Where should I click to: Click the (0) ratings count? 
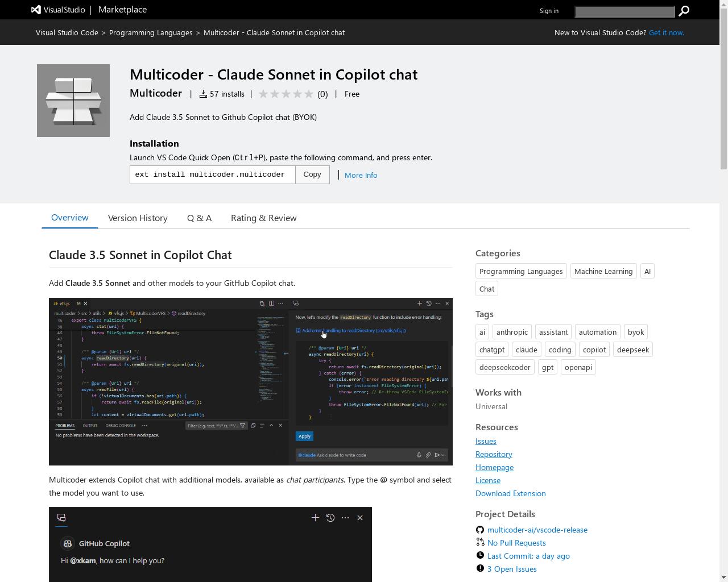pyautogui.click(x=322, y=94)
